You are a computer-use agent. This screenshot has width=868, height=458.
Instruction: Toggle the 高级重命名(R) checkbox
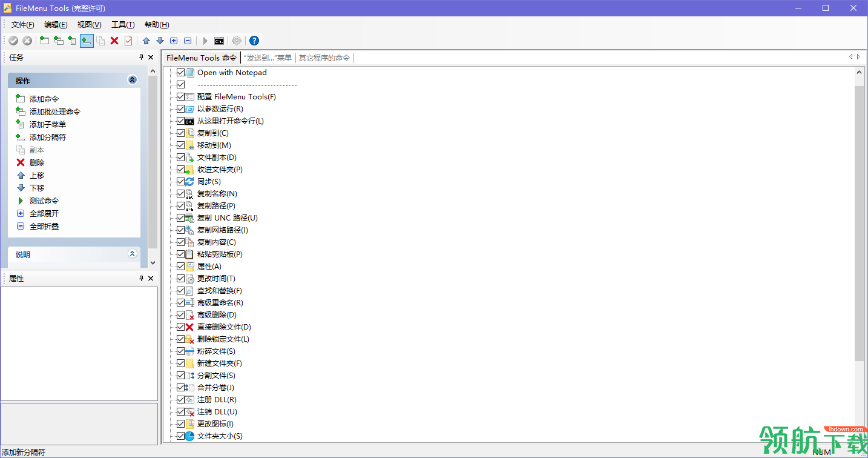pyautogui.click(x=180, y=303)
